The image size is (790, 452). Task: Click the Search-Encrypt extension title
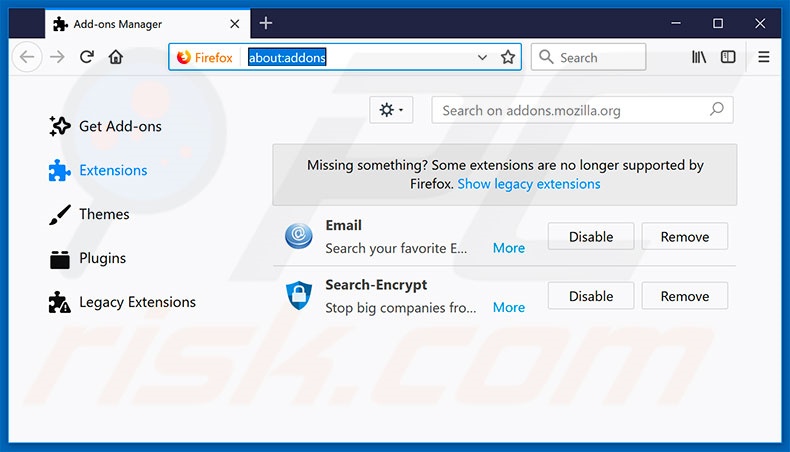point(376,285)
